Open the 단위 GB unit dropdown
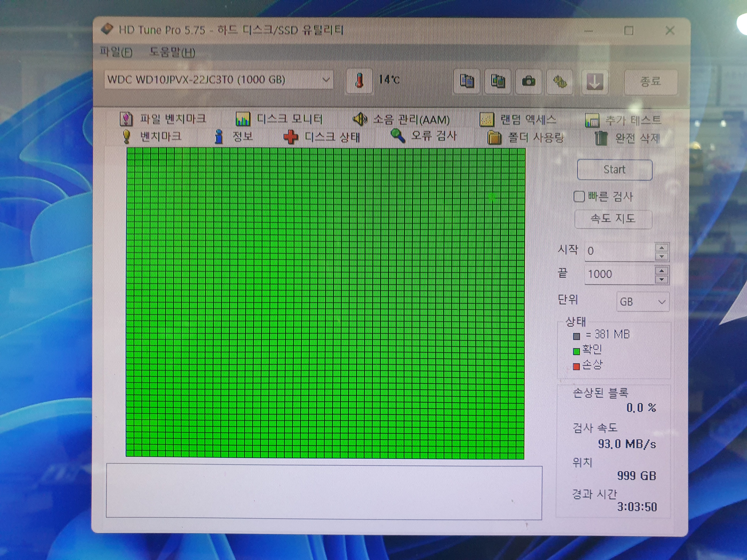Image resolution: width=747 pixels, height=560 pixels. [643, 302]
